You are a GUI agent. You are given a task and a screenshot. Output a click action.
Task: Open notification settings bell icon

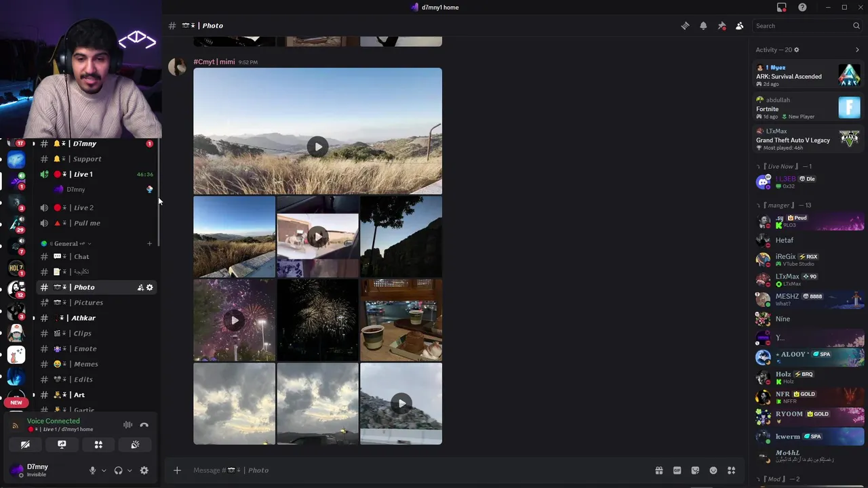click(x=703, y=26)
